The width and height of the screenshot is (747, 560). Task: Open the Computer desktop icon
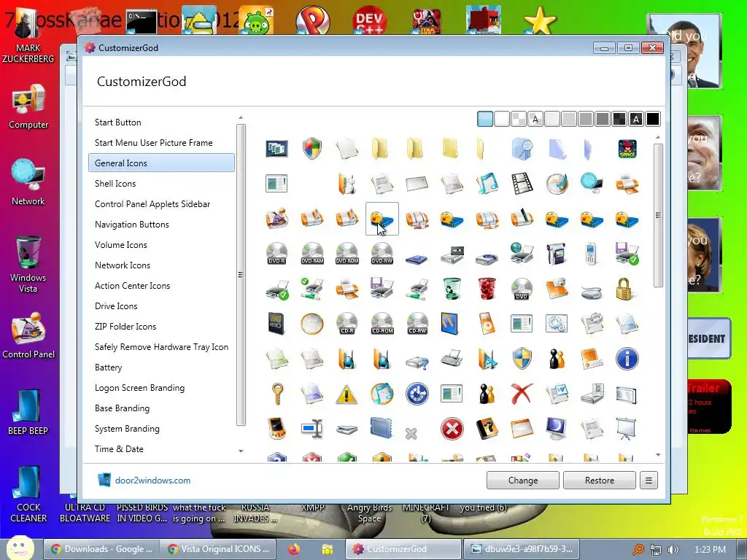tap(28, 106)
